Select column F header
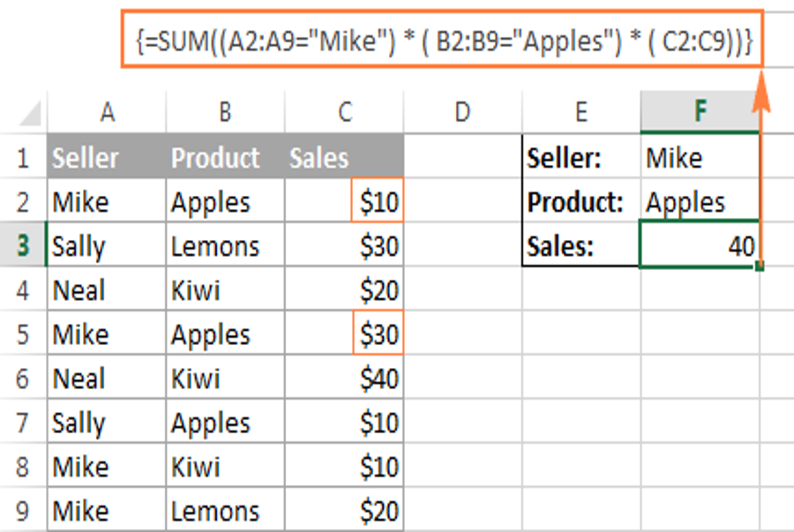 point(700,111)
